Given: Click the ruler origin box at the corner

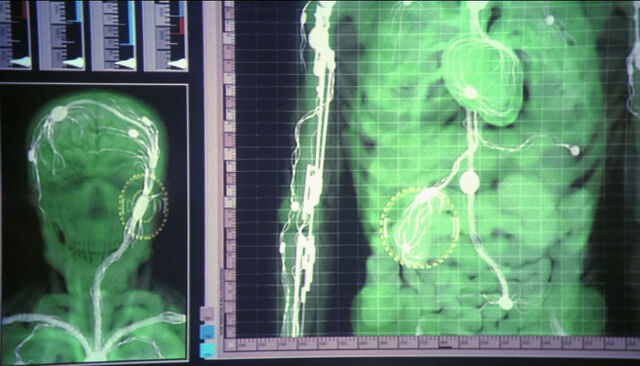Looking at the screenshot, I should 230,344.
